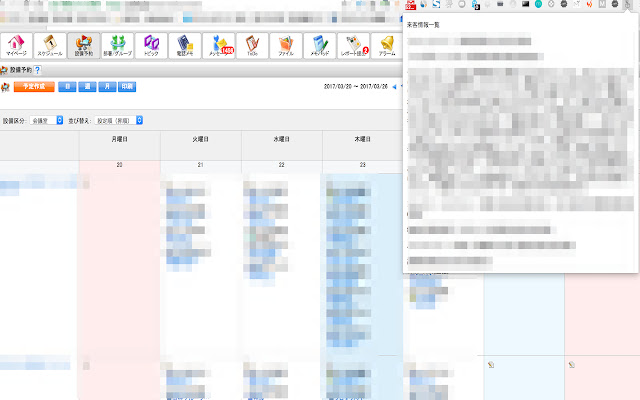Click small 設備予約 icon beside page title

[x=4, y=70]
